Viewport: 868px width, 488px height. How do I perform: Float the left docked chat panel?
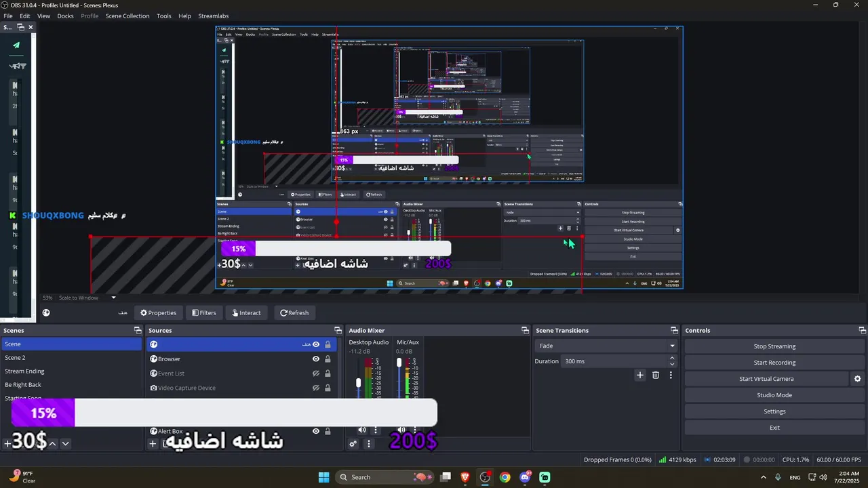(20, 27)
